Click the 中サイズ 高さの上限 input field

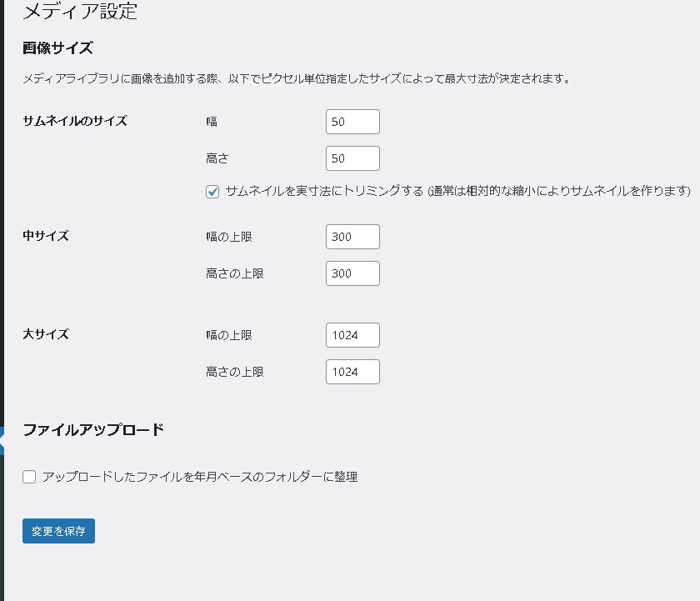pos(352,273)
